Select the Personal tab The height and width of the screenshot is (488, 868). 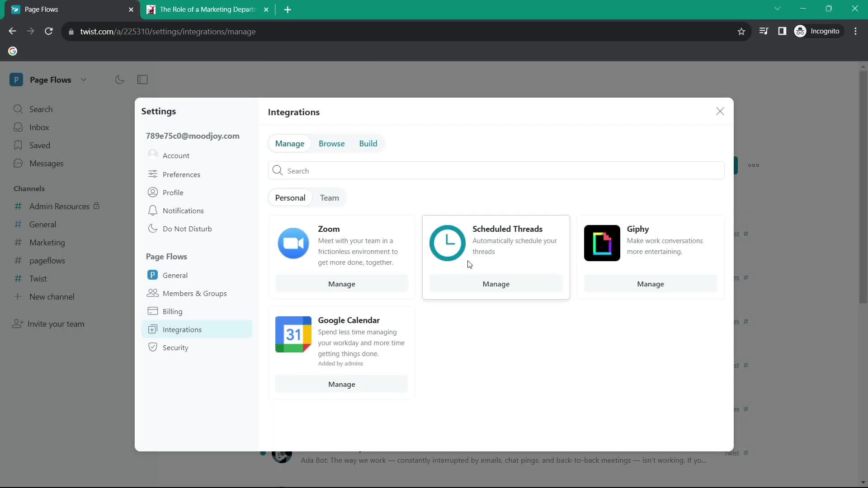coord(290,198)
